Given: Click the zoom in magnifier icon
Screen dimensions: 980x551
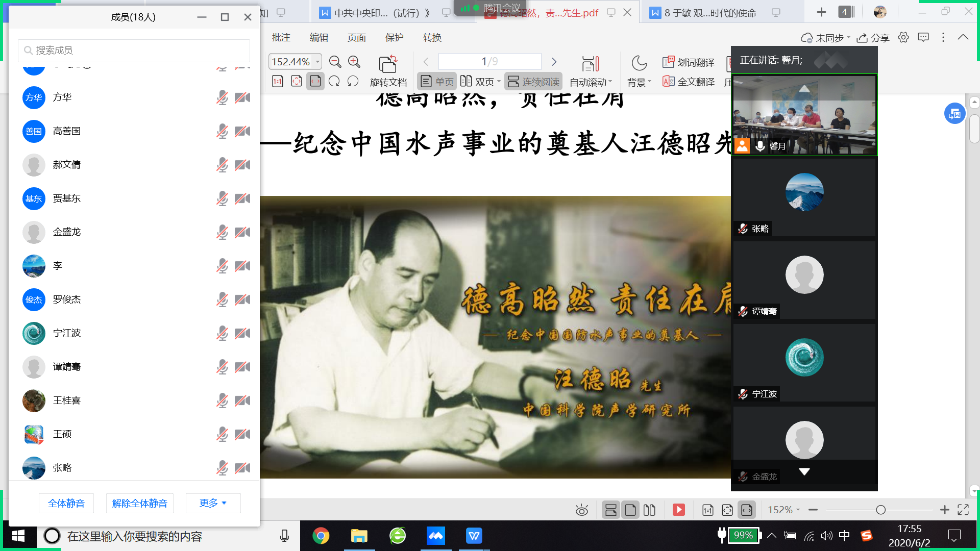Looking at the screenshot, I should click(x=354, y=62).
